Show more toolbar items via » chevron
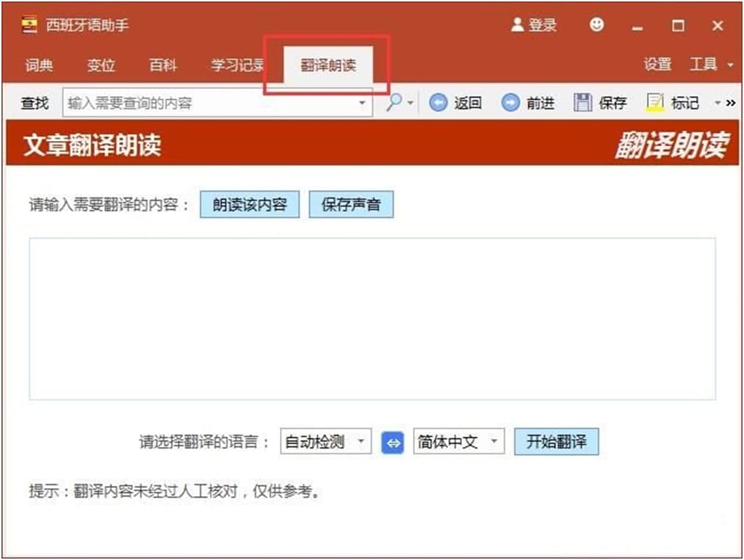 730,103
